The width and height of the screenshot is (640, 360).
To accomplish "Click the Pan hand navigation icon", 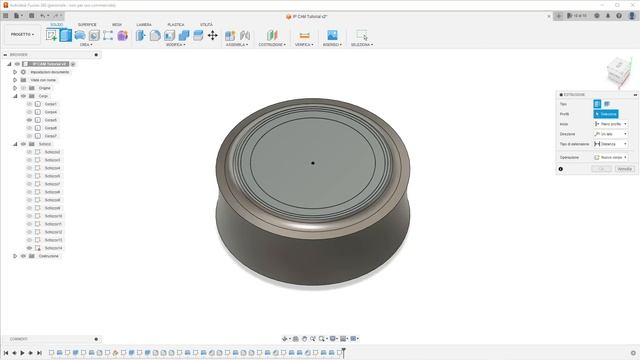I will (x=304, y=339).
